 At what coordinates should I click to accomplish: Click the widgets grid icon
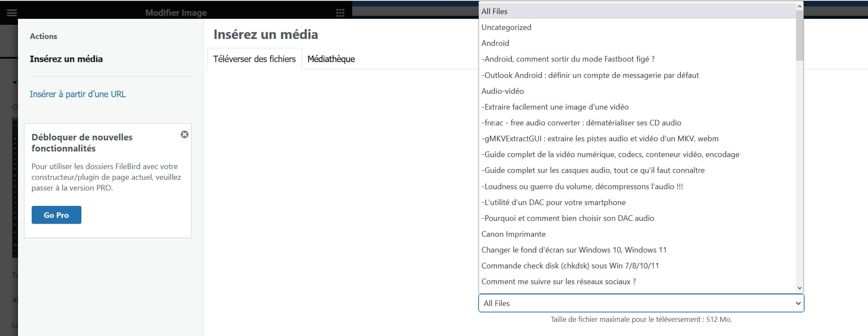coord(340,12)
